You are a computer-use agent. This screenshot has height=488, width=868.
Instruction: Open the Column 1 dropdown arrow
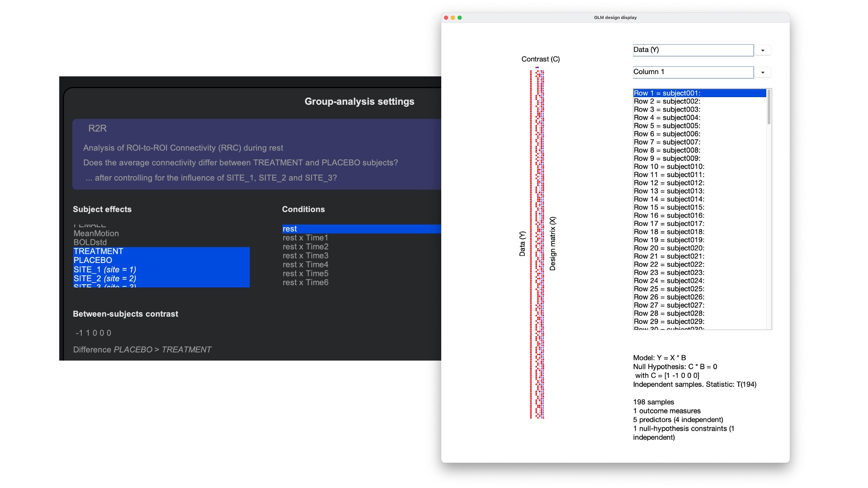(763, 72)
